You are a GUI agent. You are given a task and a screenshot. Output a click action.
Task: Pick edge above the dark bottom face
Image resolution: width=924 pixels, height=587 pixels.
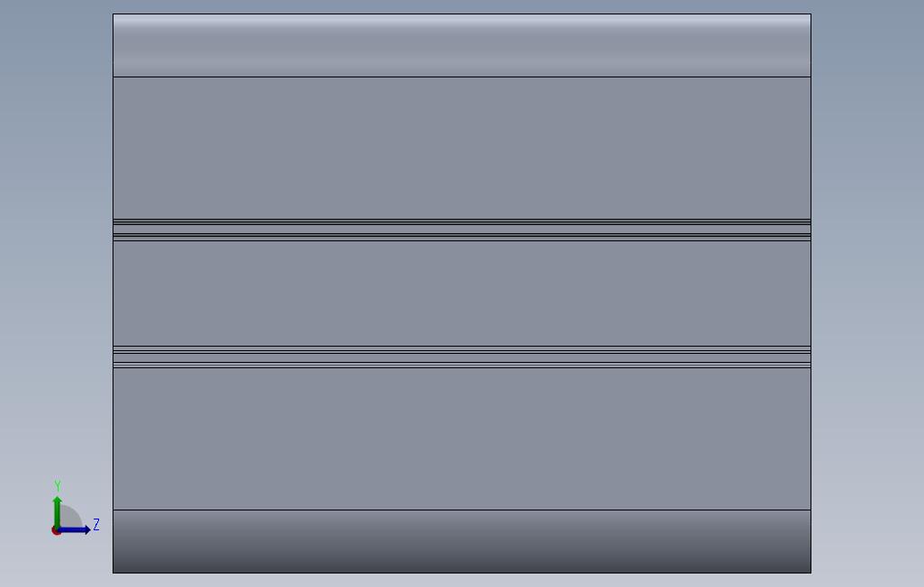pyautogui.click(x=462, y=510)
